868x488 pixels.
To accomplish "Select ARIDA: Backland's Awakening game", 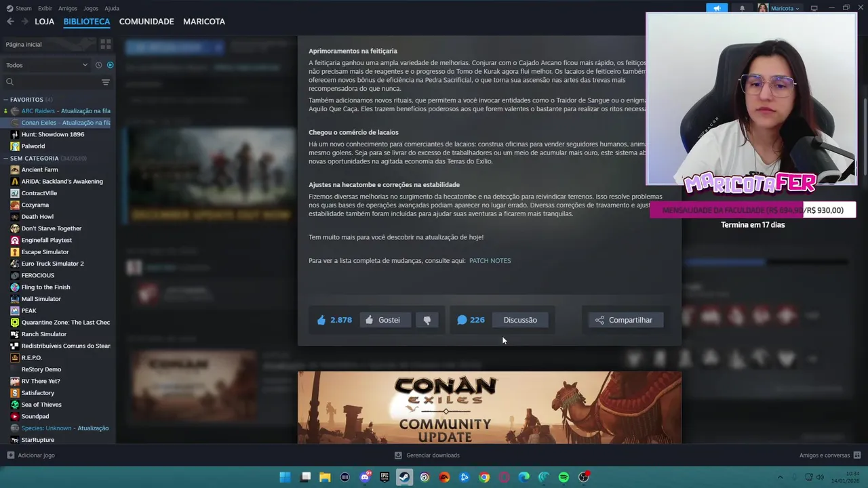I will pyautogui.click(x=62, y=181).
